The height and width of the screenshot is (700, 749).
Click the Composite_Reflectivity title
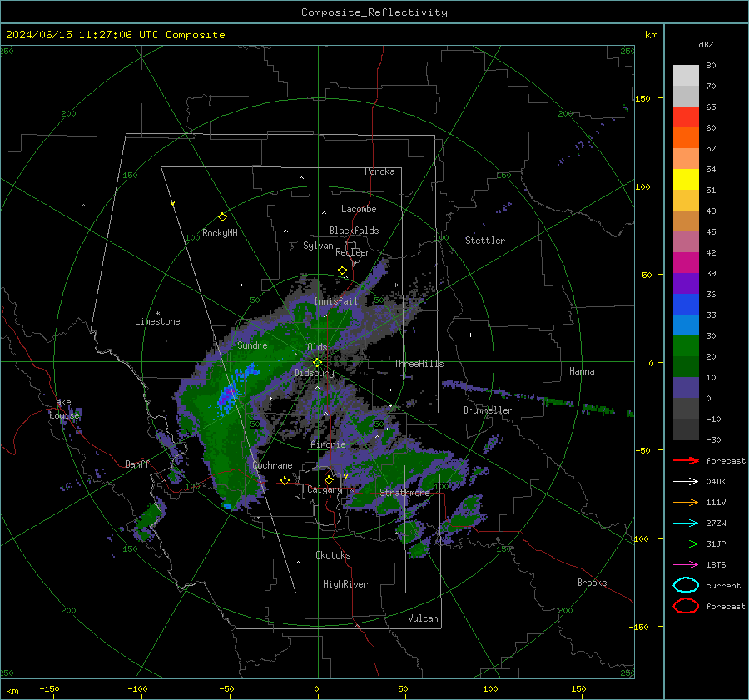[x=374, y=12]
